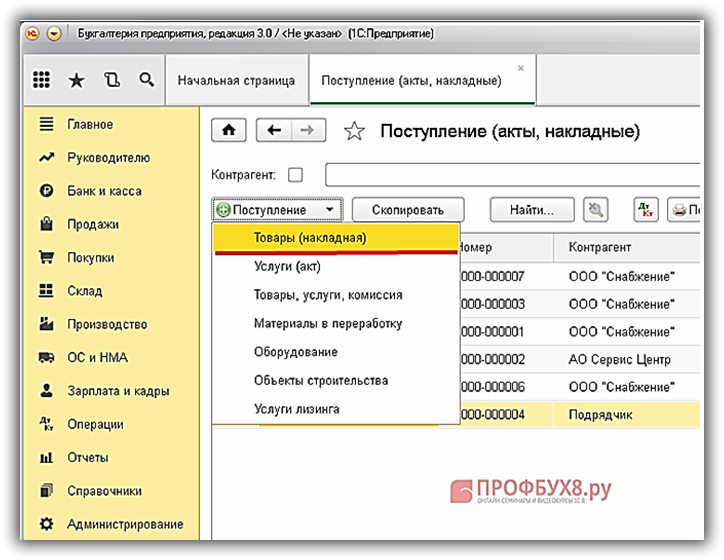Click number cell 000-000002
Viewport: 724px width, 560px height.
point(507,359)
